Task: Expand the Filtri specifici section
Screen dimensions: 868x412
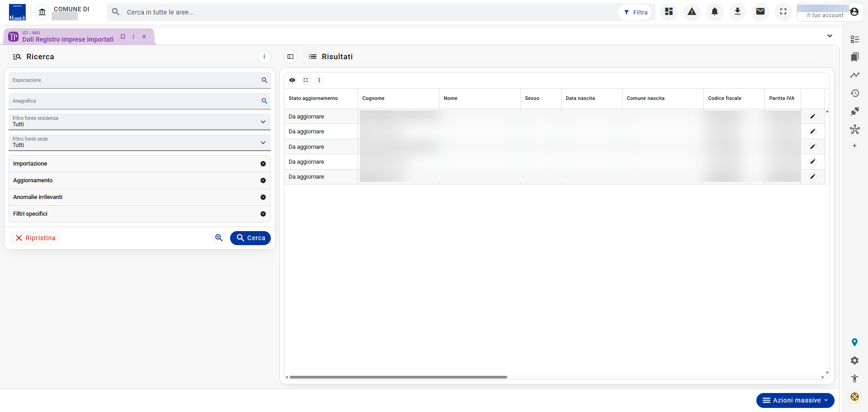Action: 140,214
